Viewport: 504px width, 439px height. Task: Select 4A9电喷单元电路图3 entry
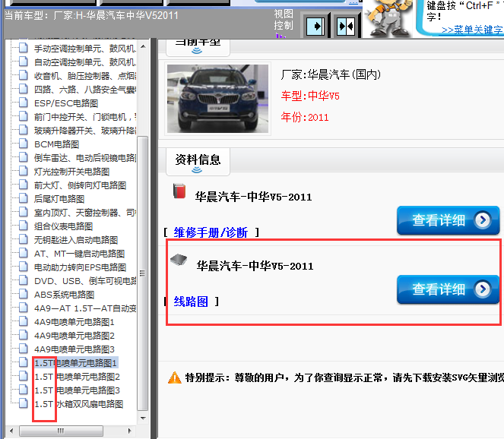(74, 349)
